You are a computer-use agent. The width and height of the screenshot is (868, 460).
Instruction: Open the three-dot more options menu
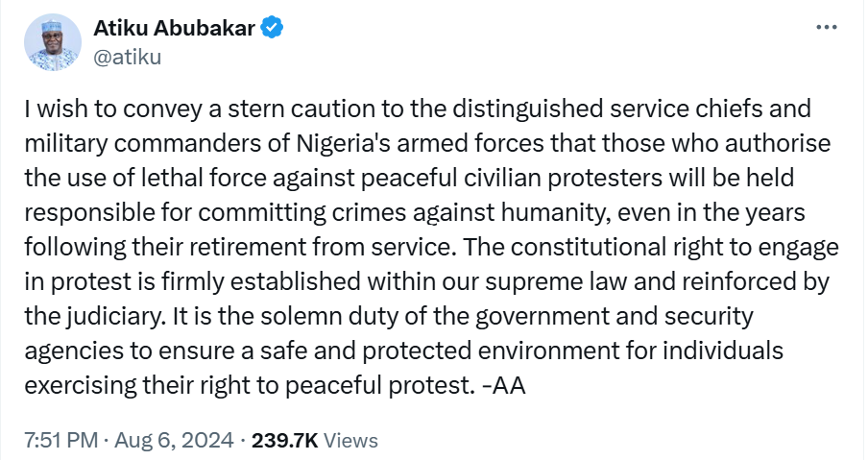pyautogui.click(x=827, y=27)
